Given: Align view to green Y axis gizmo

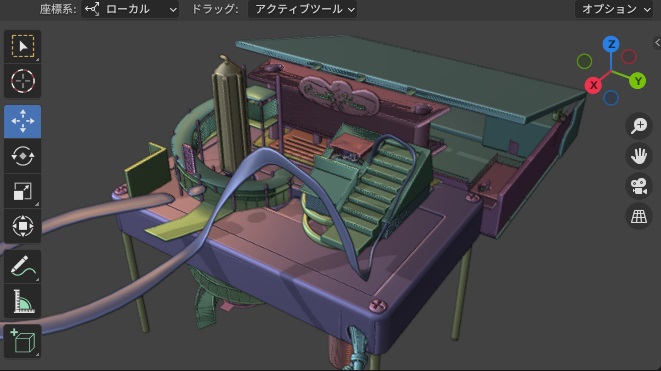Looking at the screenshot, I should pyautogui.click(x=638, y=81).
